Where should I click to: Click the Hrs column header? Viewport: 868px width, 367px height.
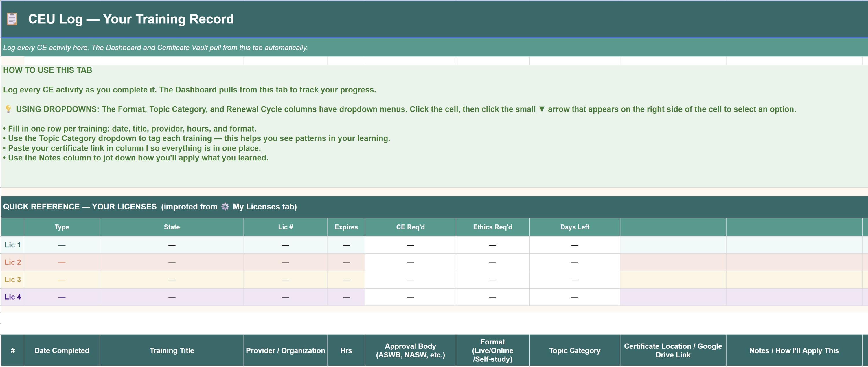346,350
